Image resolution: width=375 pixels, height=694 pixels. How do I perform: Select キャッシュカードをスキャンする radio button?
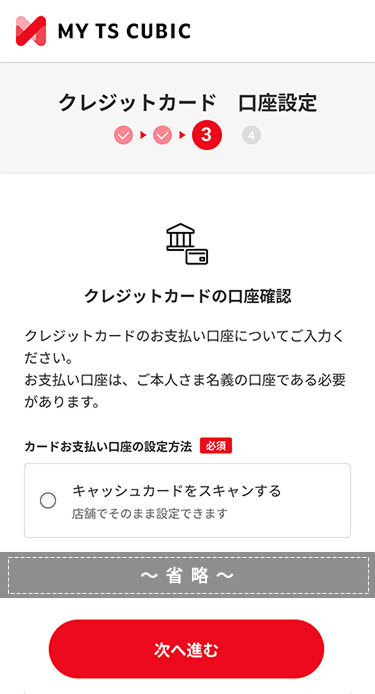tap(48, 501)
